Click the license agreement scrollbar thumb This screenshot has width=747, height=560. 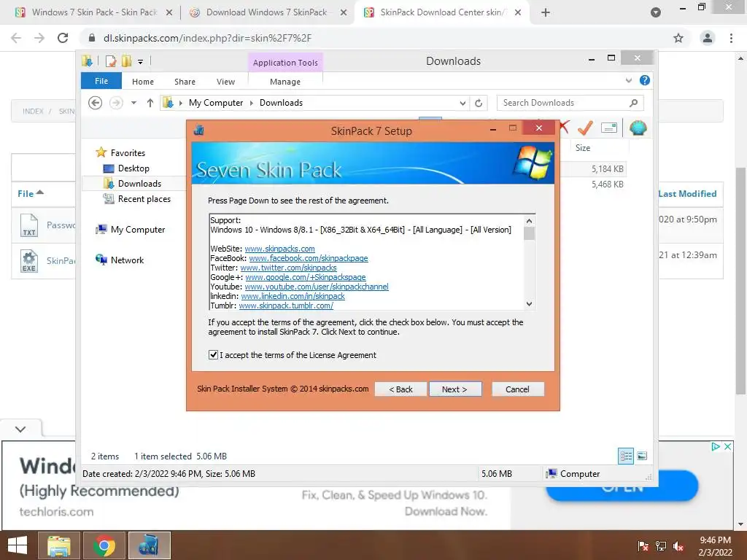pyautogui.click(x=529, y=233)
